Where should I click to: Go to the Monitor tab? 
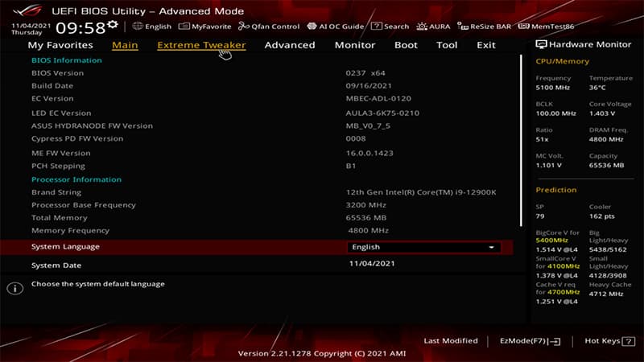pos(355,45)
